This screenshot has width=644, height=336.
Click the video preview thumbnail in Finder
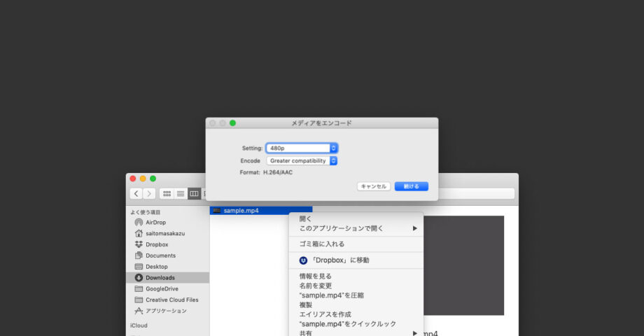pos(463,265)
